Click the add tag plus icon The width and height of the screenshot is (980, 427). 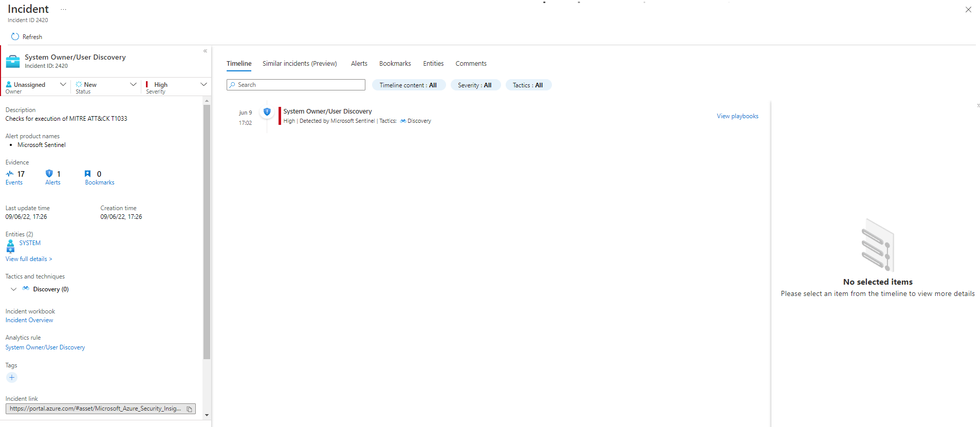point(12,378)
